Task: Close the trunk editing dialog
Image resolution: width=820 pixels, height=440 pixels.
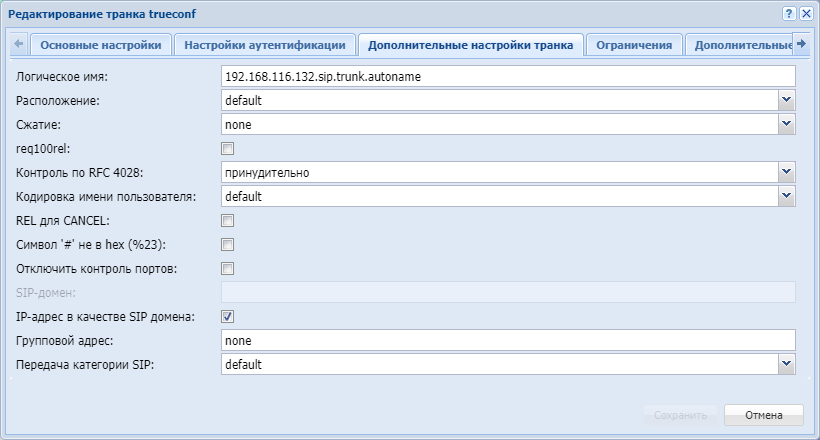Action: click(x=806, y=12)
